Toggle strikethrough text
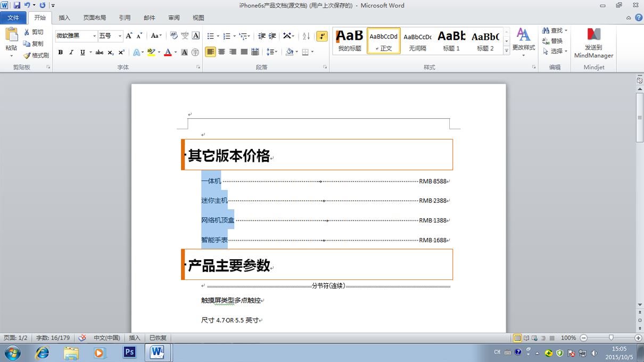This screenshot has height=362, width=644. point(100,52)
